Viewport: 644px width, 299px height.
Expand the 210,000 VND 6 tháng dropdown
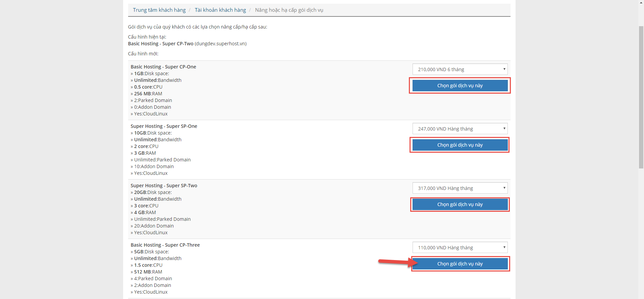[460, 69]
